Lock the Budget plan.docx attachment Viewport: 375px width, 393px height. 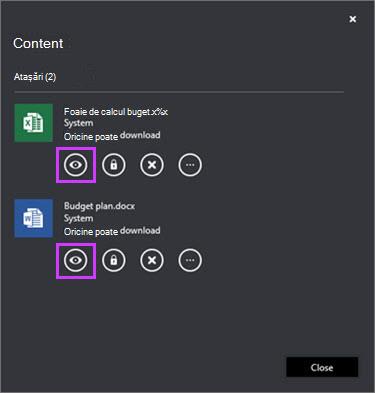[x=114, y=260]
